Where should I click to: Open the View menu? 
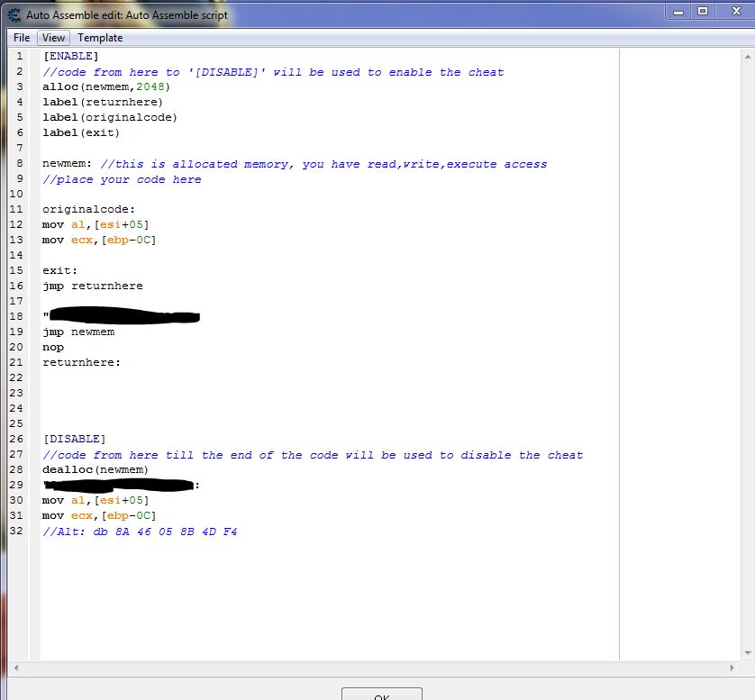52,38
